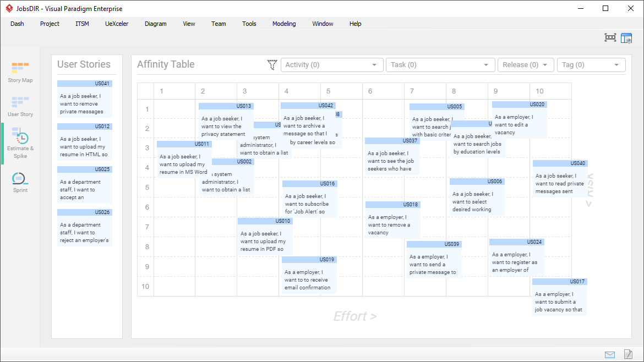
Task: Toggle the layered window view icon
Action: [626, 37]
